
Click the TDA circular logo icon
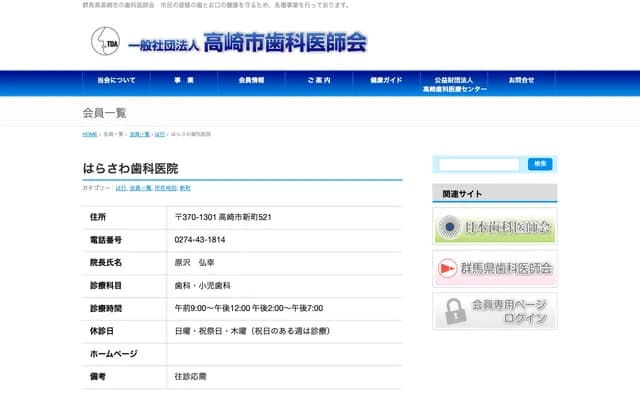105,41
